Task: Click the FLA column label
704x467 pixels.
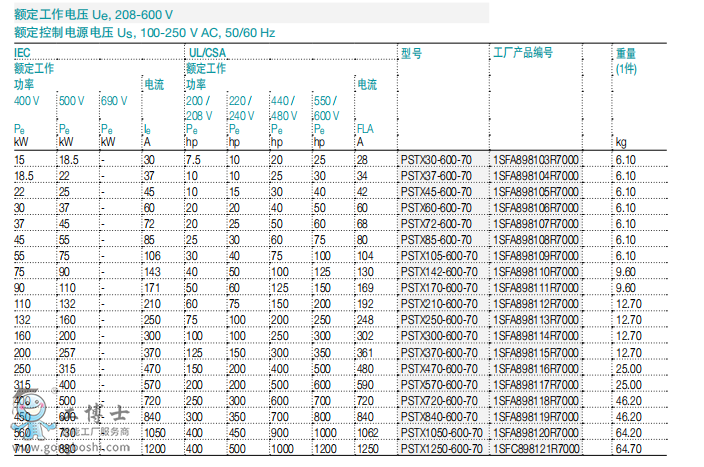Action: click(x=365, y=129)
